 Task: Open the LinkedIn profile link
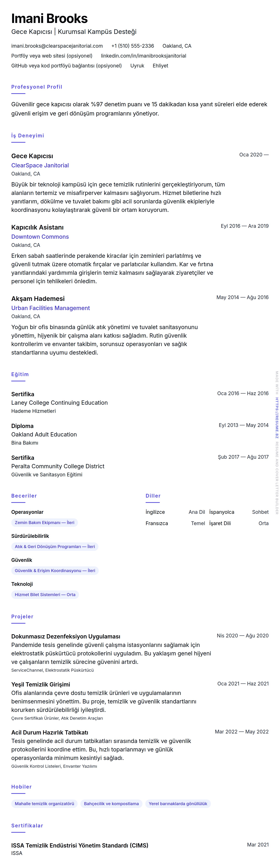tap(143, 56)
